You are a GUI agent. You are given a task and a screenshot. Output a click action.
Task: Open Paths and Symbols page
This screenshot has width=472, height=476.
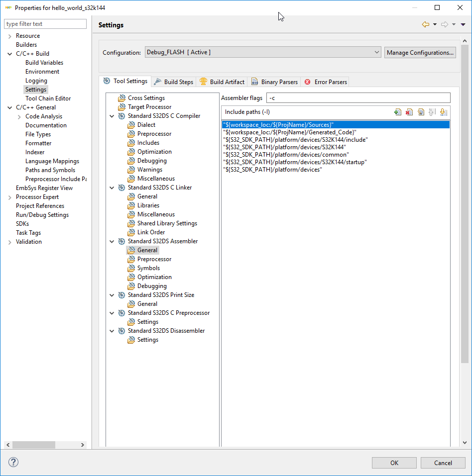[x=50, y=170]
